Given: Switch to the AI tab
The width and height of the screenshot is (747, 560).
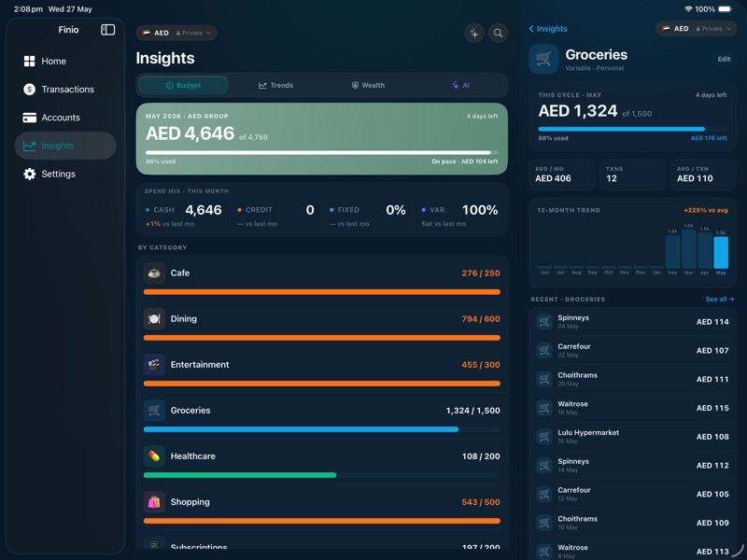Looking at the screenshot, I should pos(460,85).
